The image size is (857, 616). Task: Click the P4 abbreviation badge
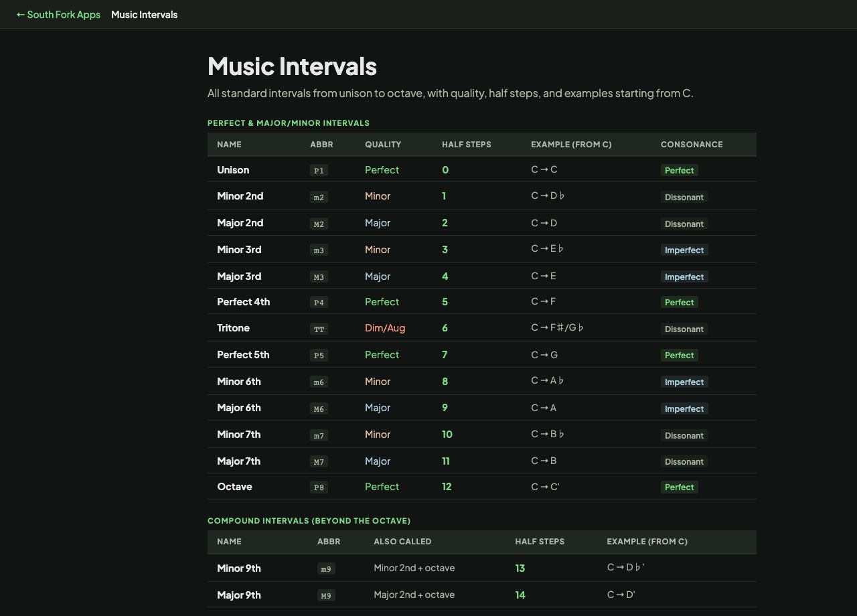coord(319,303)
